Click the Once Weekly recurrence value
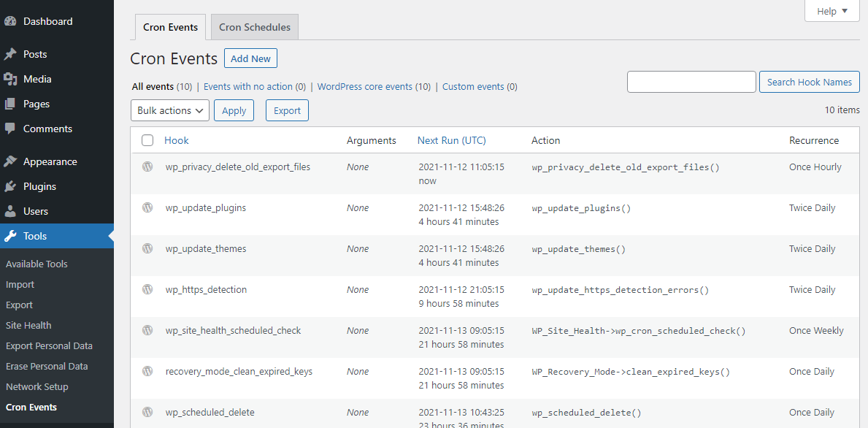This screenshot has width=868, height=428. pos(816,331)
